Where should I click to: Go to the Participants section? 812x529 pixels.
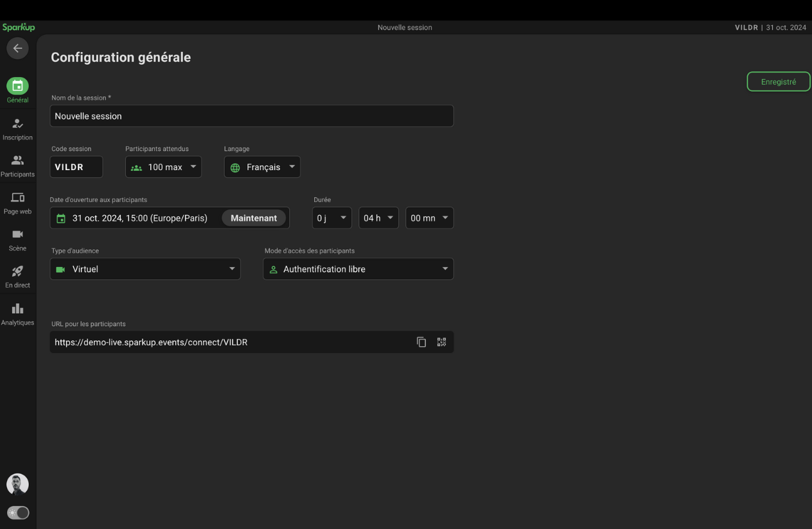pyautogui.click(x=17, y=164)
